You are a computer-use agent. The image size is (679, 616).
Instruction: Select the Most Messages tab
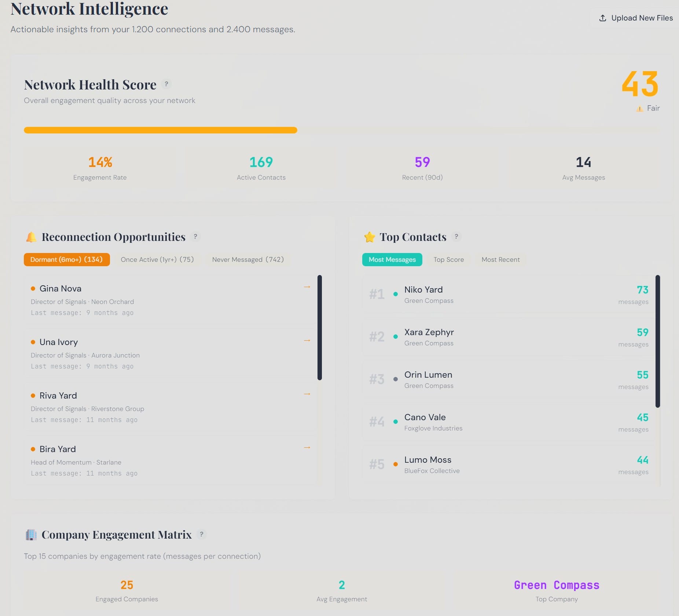click(x=392, y=260)
